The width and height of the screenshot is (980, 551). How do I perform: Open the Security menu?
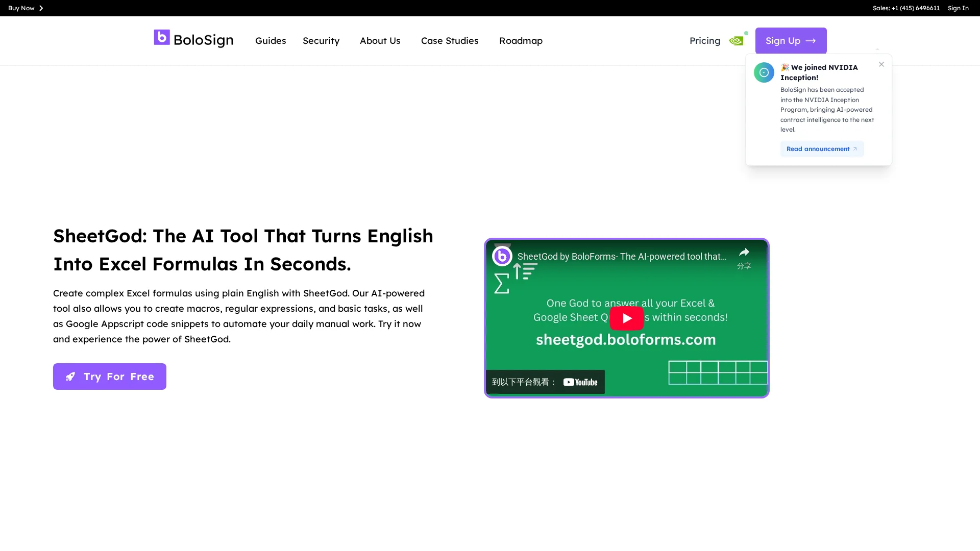coord(321,41)
